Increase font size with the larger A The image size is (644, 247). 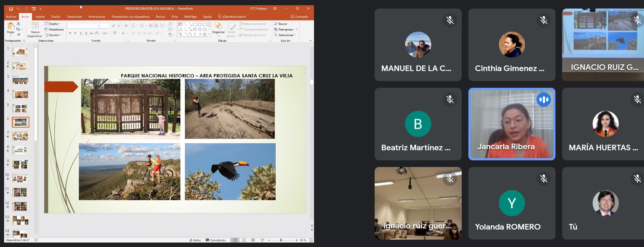pyautogui.click(x=113, y=26)
